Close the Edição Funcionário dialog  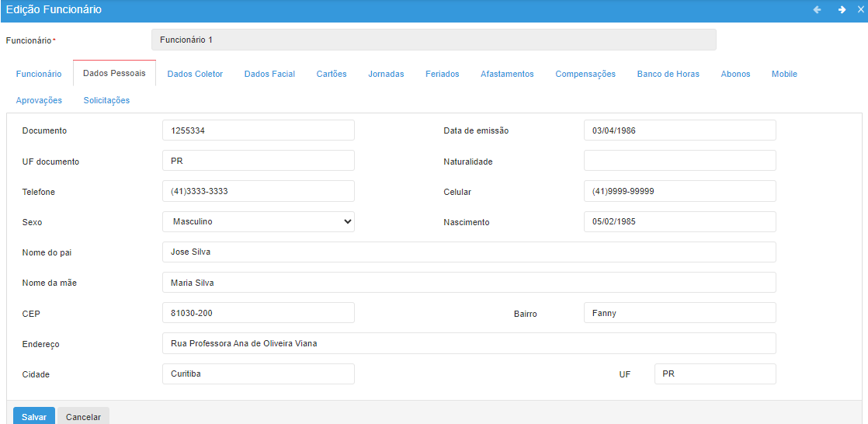[x=860, y=10]
